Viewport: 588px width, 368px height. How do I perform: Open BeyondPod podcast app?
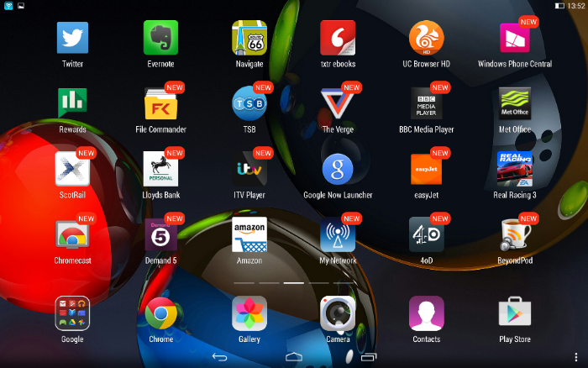[515, 234]
